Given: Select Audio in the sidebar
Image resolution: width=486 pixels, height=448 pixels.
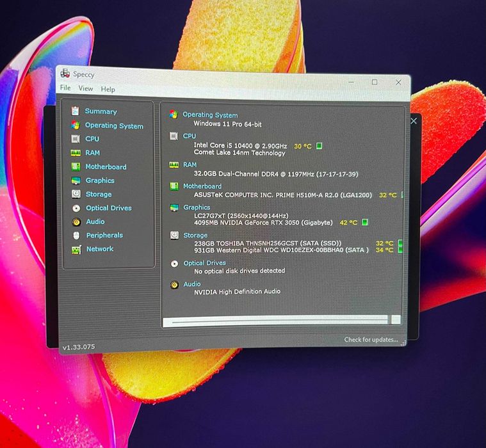Looking at the screenshot, I should tap(95, 221).
